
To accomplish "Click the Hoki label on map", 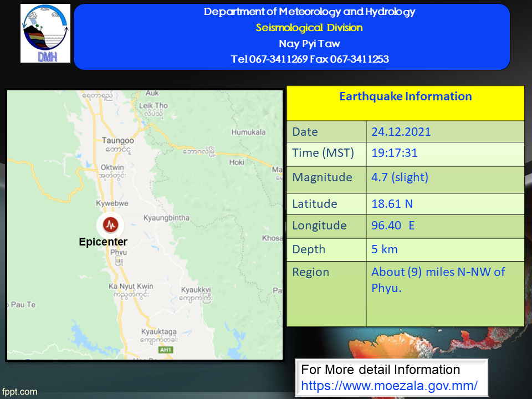I will [x=237, y=162].
